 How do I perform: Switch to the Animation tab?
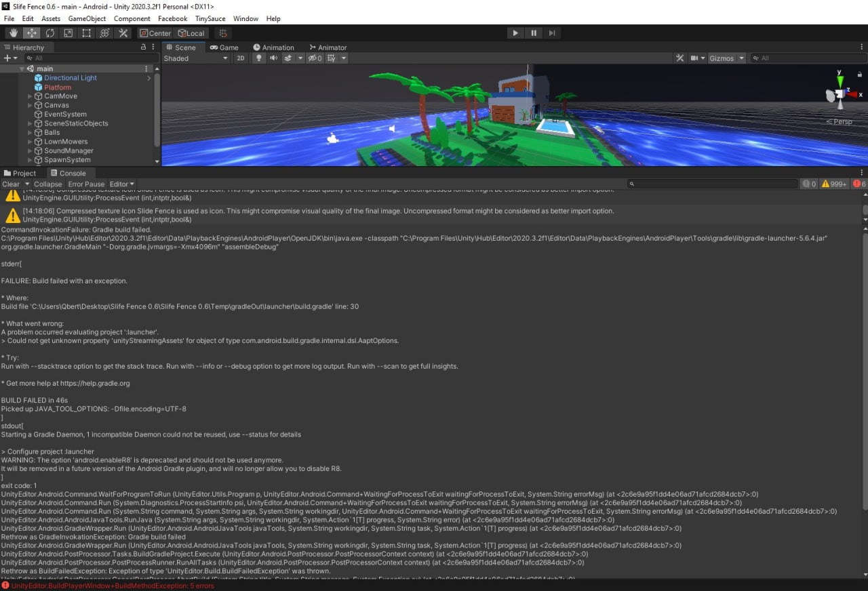click(x=274, y=47)
